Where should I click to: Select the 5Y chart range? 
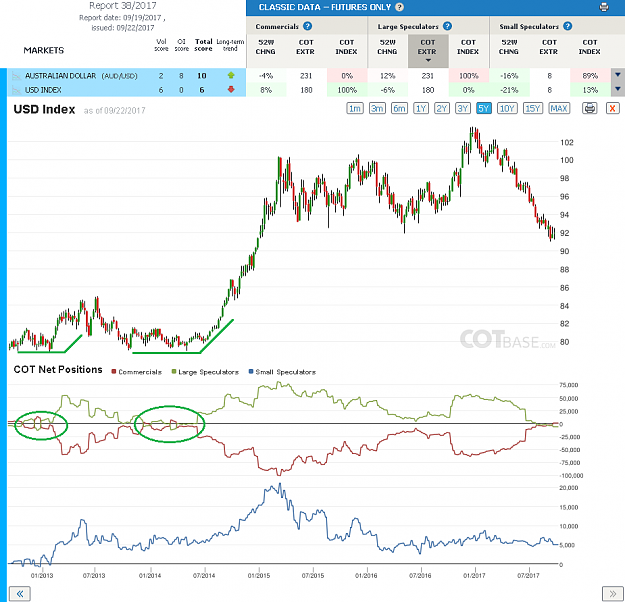(x=484, y=108)
